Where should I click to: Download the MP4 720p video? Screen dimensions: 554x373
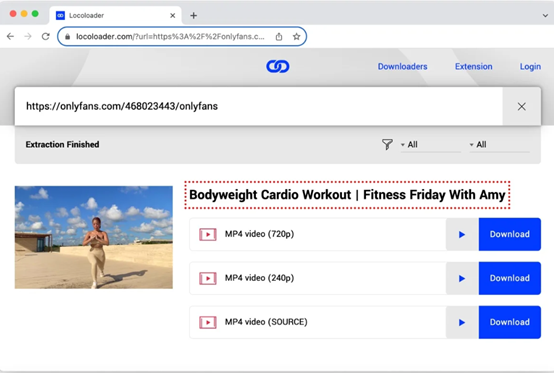pyautogui.click(x=509, y=234)
